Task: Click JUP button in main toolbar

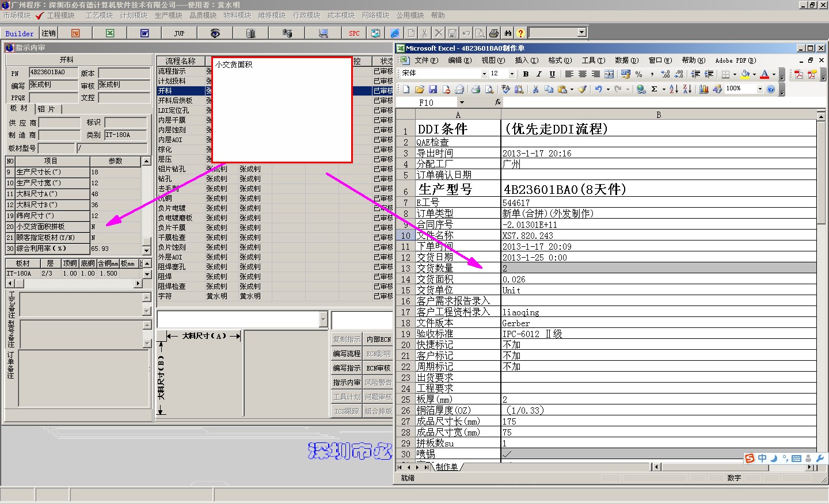Action: [179, 33]
